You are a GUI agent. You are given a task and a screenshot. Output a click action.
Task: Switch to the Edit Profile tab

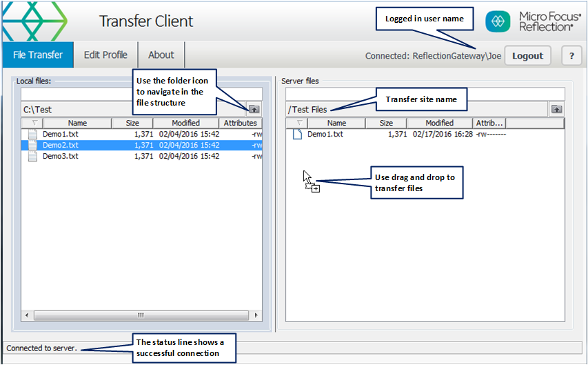[105, 55]
